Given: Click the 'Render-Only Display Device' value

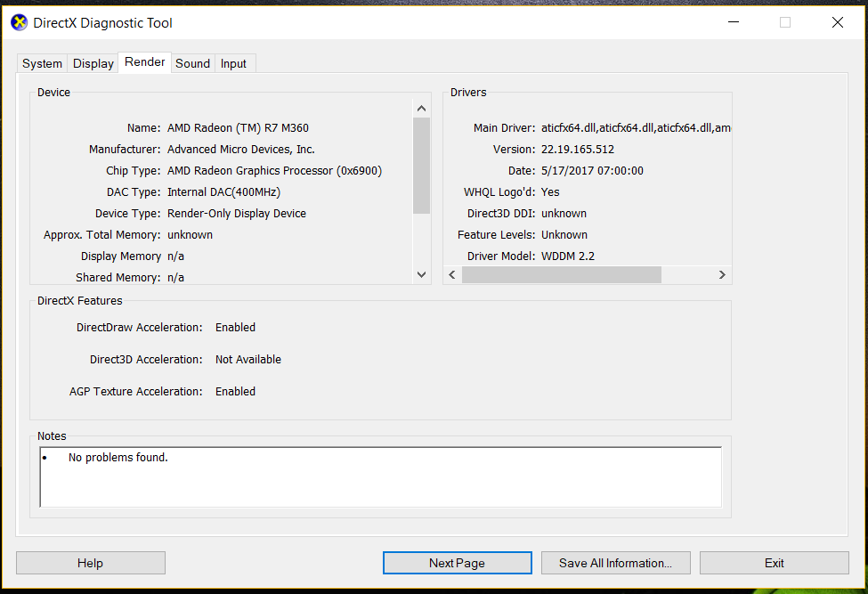Looking at the screenshot, I should pos(237,214).
